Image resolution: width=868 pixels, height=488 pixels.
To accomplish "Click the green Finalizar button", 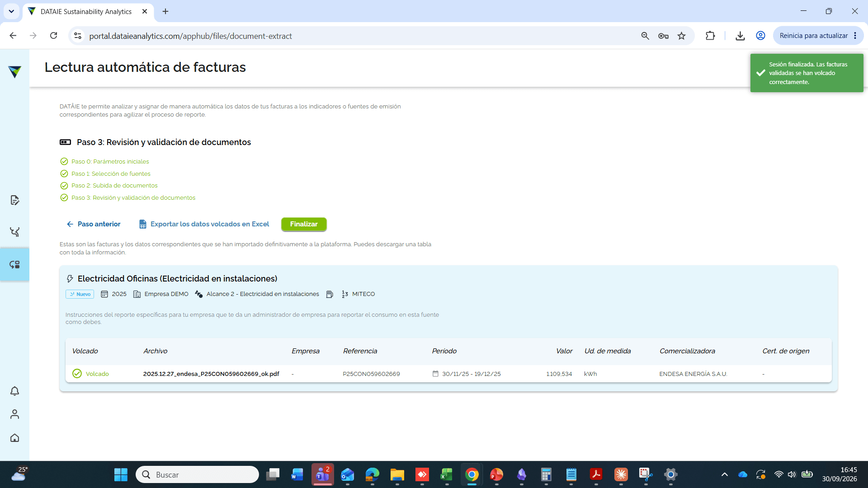I will coord(304,224).
